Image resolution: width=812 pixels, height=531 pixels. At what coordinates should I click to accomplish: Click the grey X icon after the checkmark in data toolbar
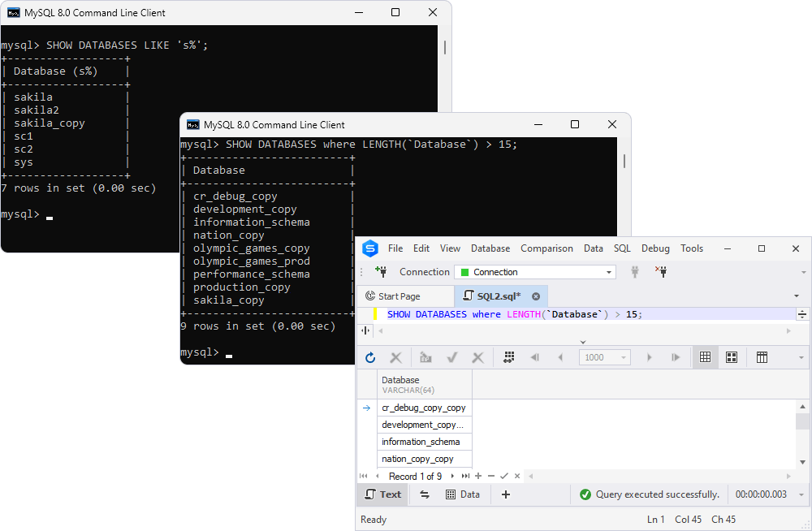point(478,357)
